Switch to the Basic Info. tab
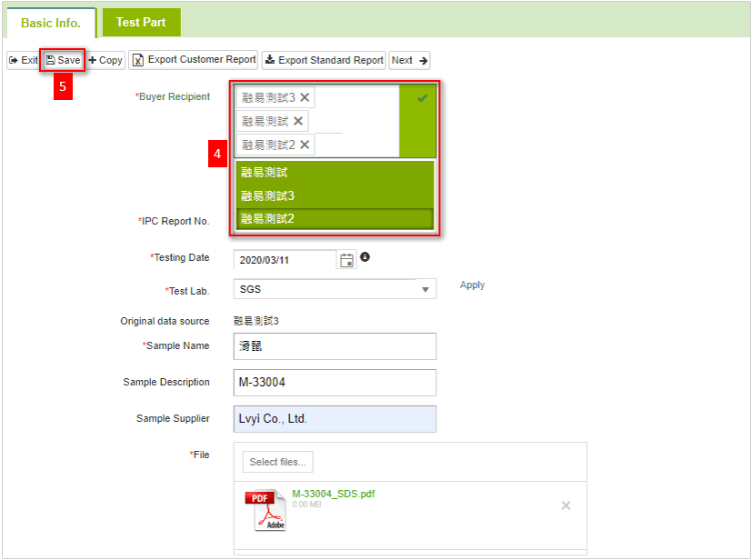 click(51, 23)
